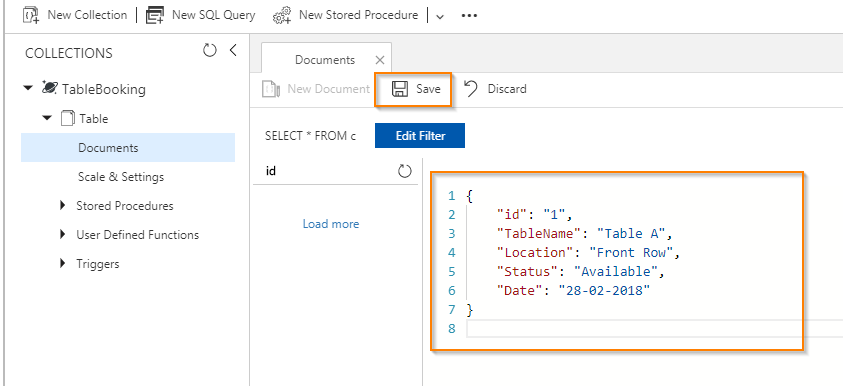Expand the Triggers node
The width and height of the screenshot is (843, 386).
point(63,263)
